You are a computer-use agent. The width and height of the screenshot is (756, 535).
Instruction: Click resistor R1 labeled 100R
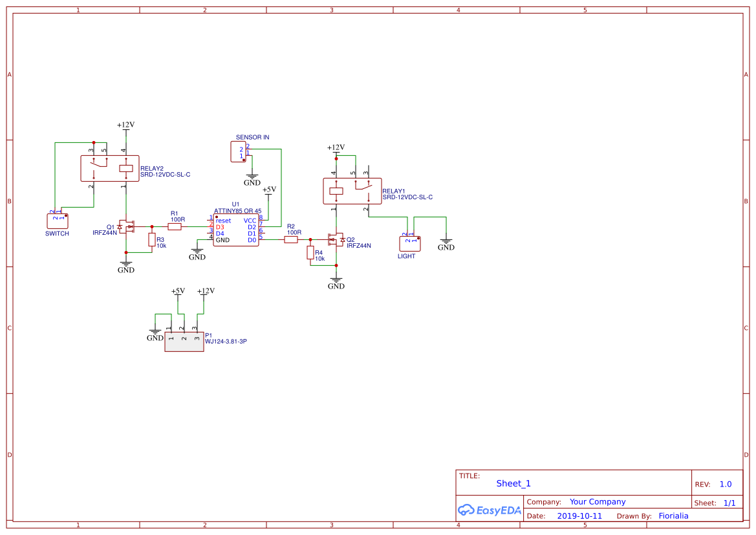175,225
